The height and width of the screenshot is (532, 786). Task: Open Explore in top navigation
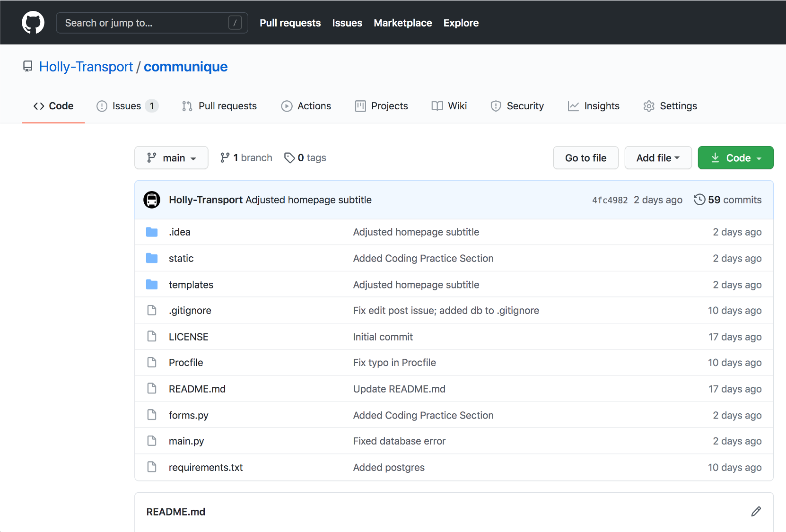pos(461,23)
